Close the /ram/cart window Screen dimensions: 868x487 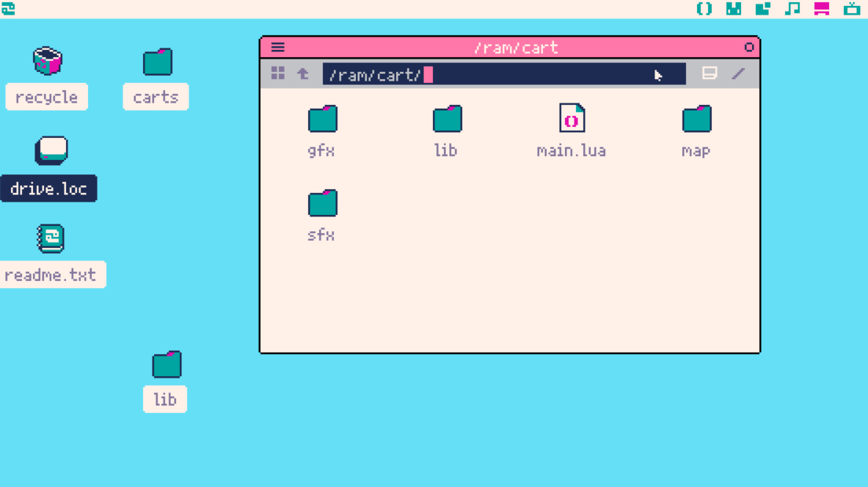[749, 48]
